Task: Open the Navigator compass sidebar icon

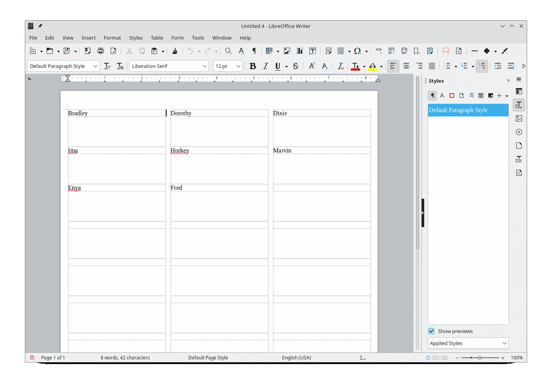Action: point(519,132)
